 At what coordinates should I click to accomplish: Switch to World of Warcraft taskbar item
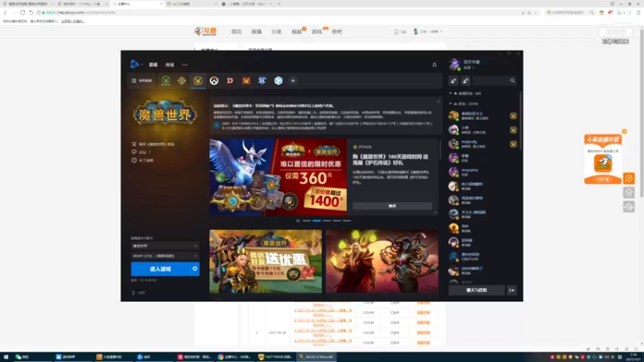coord(316,357)
